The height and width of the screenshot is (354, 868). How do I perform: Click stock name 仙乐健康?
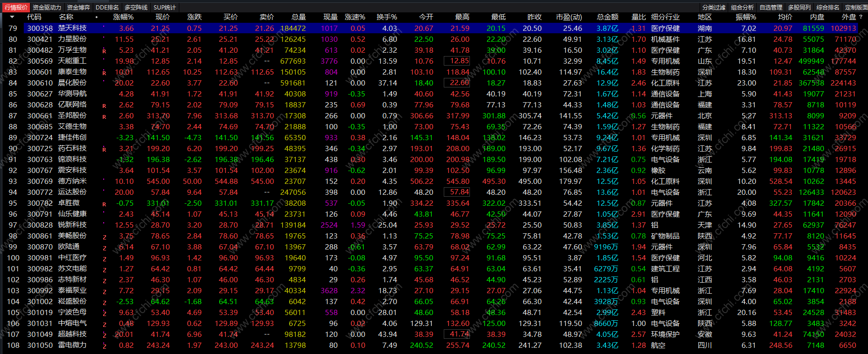tap(72, 214)
